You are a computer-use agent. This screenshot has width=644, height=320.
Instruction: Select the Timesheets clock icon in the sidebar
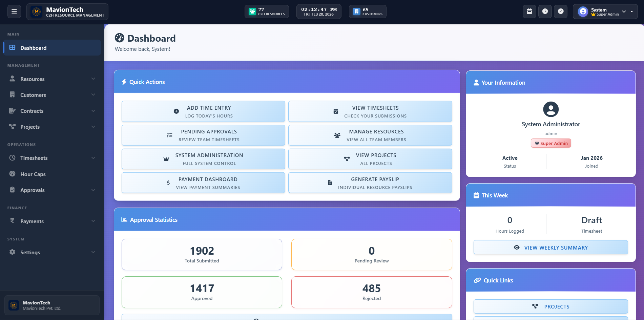(x=12, y=158)
